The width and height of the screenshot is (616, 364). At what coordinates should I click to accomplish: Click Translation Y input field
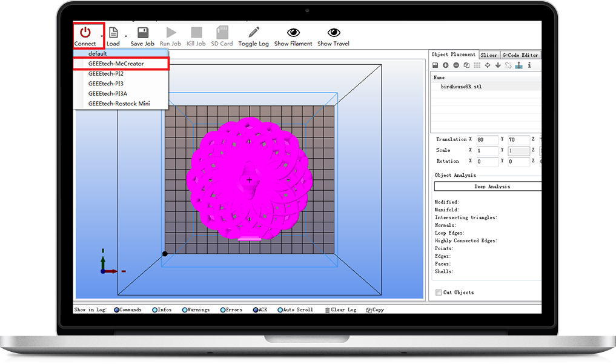pyautogui.click(x=518, y=139)
